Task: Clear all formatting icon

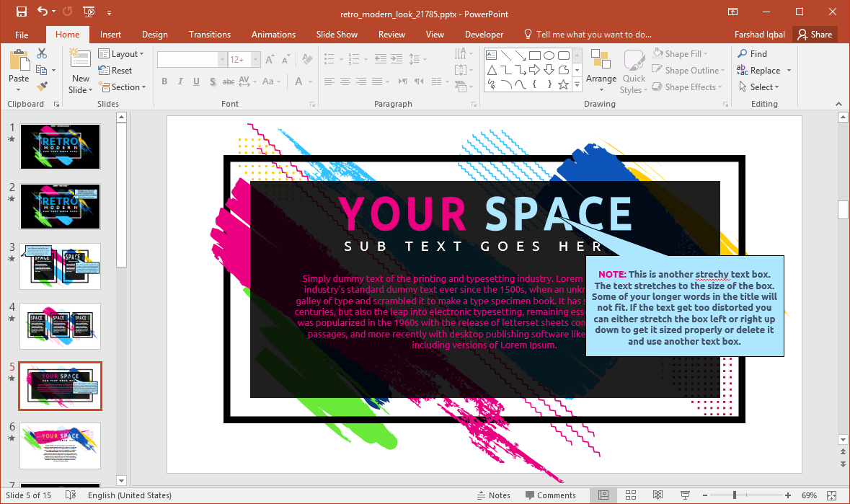Action: click(307, 60)
